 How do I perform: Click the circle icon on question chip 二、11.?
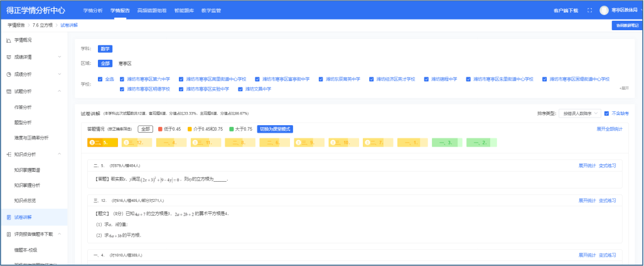[x=195, y=143]
